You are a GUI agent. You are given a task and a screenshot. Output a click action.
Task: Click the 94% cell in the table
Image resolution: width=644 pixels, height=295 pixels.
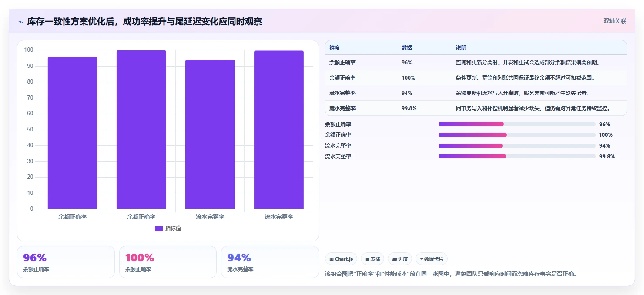coord(407,93)
